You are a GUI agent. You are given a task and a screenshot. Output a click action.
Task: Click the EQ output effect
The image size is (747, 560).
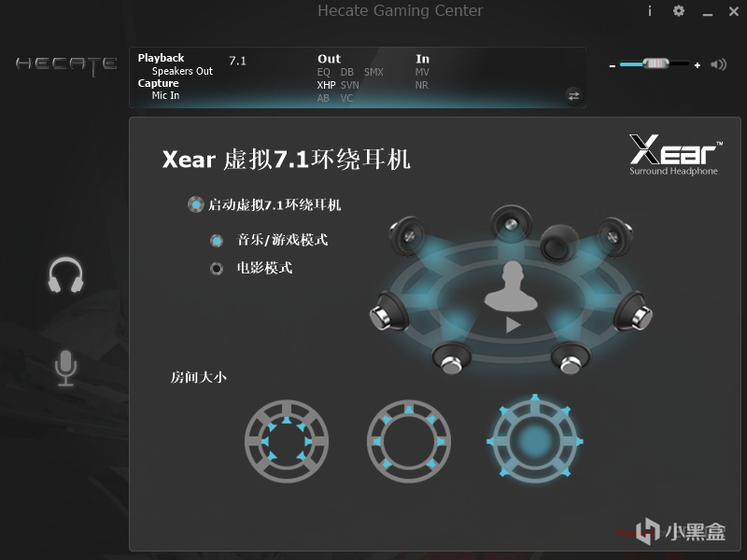point(323,73)
